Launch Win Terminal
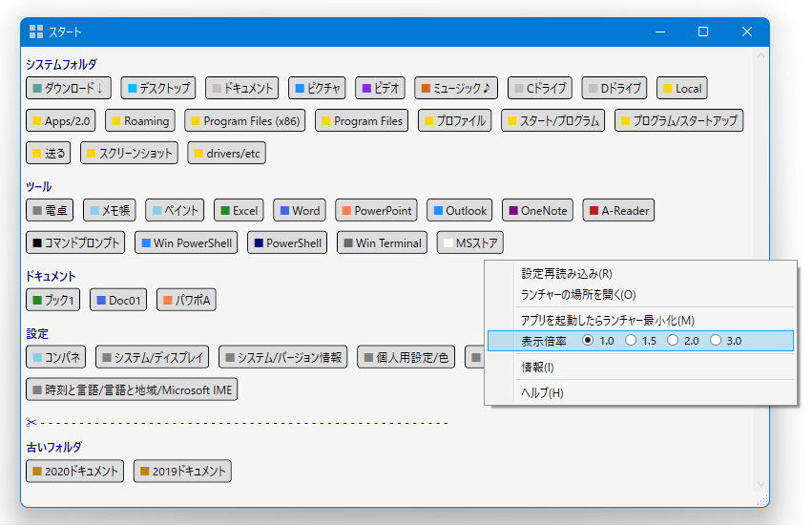This screenshot has height=526, width=812. coord(383,242)
